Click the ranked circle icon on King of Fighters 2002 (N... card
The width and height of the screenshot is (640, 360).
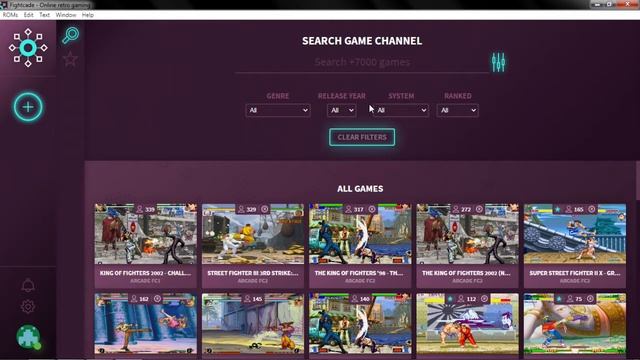479,209
